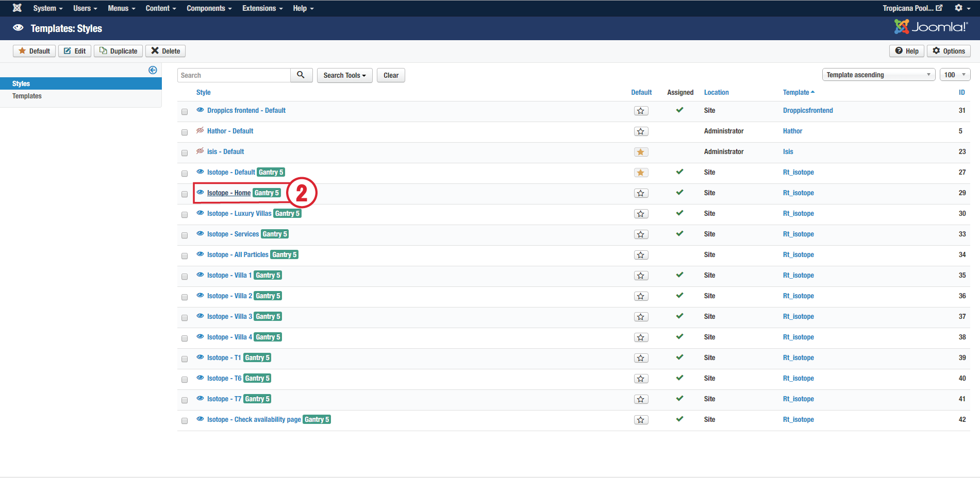Switch to Templates in the sidebar
Image resolution: width=980 pixels, height=478 pixels.
tap(27, 96)
